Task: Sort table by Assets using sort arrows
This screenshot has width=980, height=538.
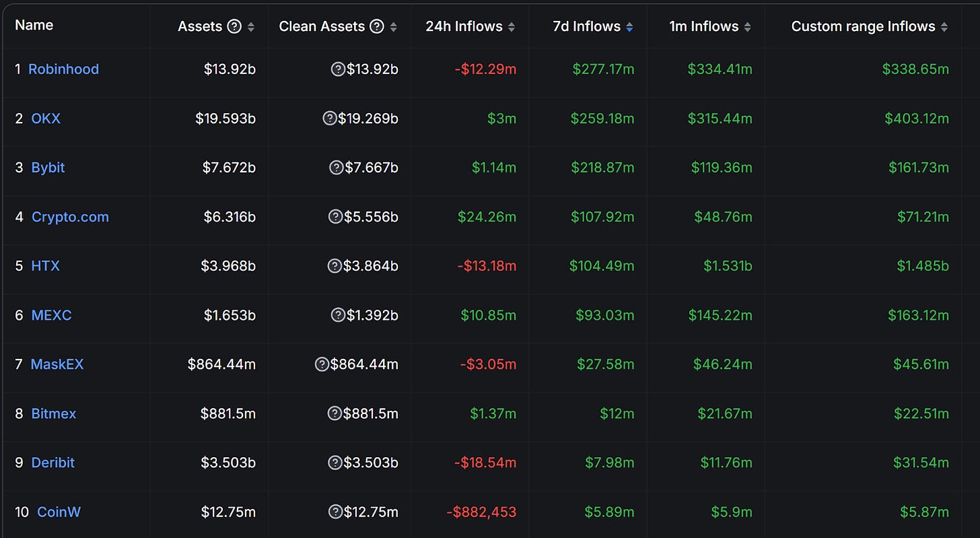Action: click(x=251, y=27)
